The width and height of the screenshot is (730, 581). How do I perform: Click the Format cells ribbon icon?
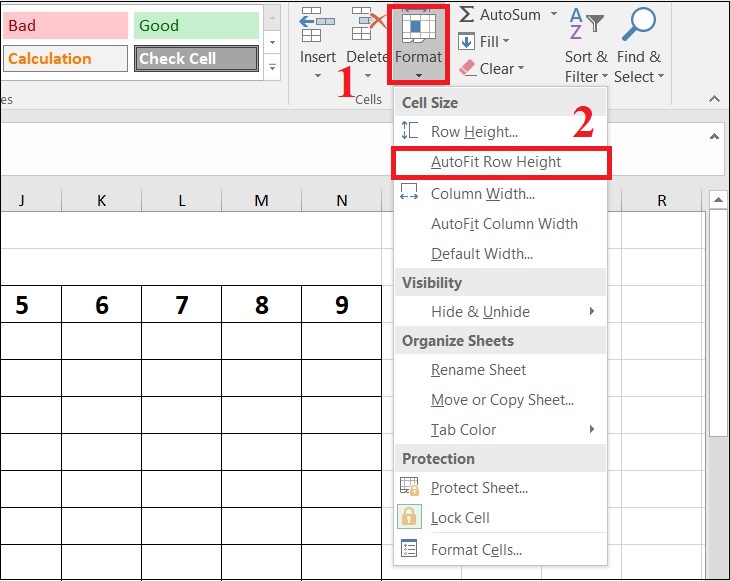[418, 28]
